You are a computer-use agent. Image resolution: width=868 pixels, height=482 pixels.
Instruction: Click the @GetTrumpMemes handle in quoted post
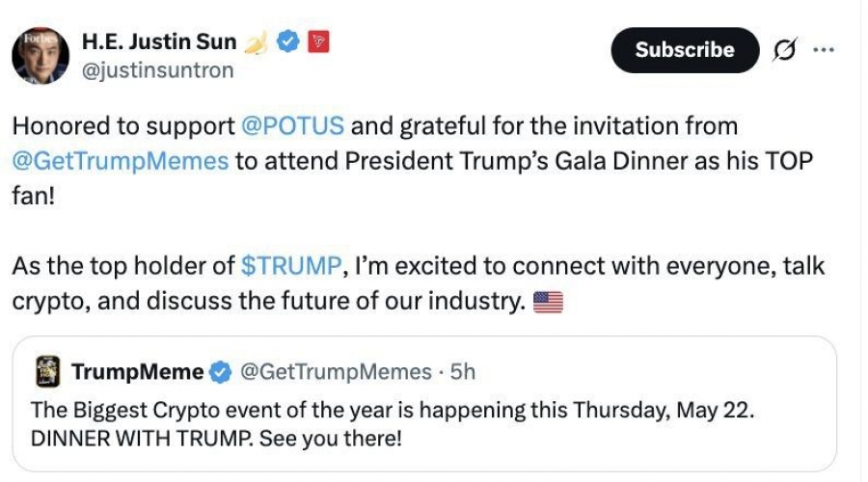(336, 372)
